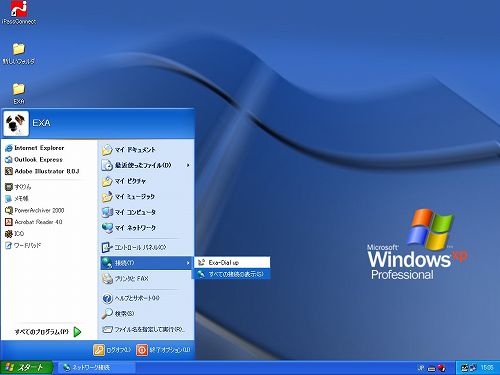Select the highlighted Connect To (接続) item

click(x=146, y=263)
